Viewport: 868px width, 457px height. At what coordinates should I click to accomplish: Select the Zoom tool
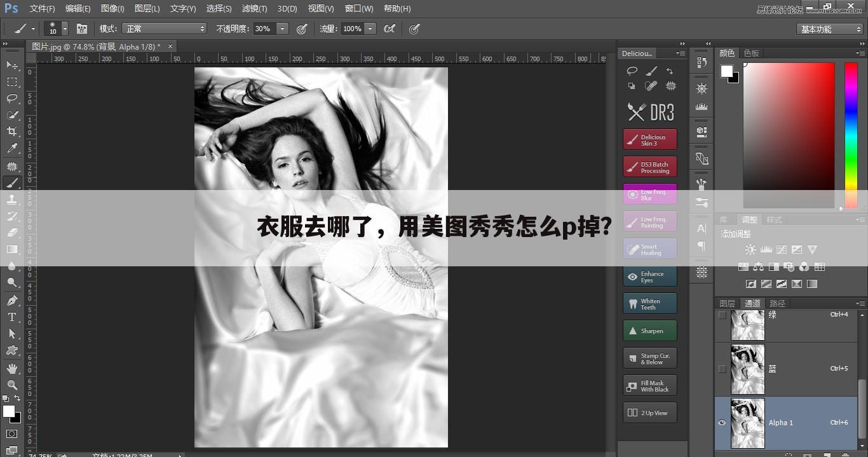tap(12, 385)
